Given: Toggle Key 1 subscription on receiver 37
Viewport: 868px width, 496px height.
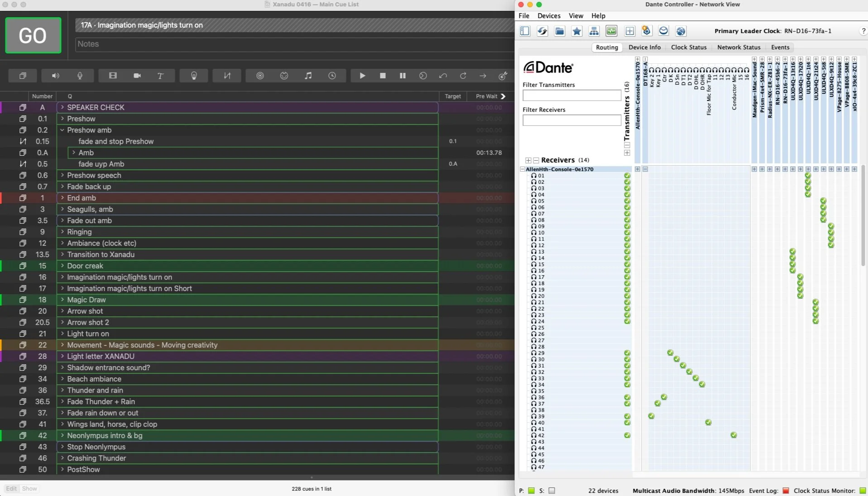Looking at the screenshot, I should (657, 403).
